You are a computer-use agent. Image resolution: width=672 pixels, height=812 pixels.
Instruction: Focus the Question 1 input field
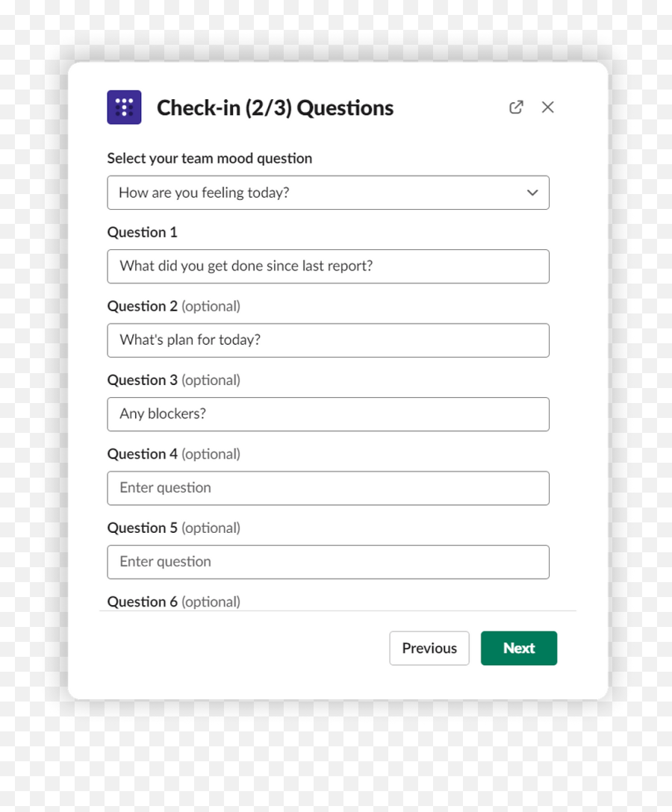328,266
